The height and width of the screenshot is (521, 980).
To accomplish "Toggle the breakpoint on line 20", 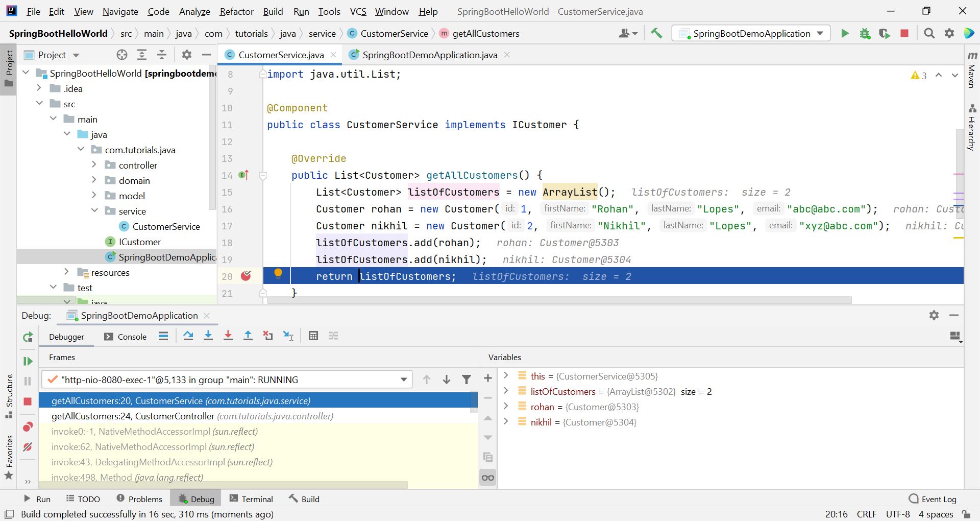I will pos(247,276).
